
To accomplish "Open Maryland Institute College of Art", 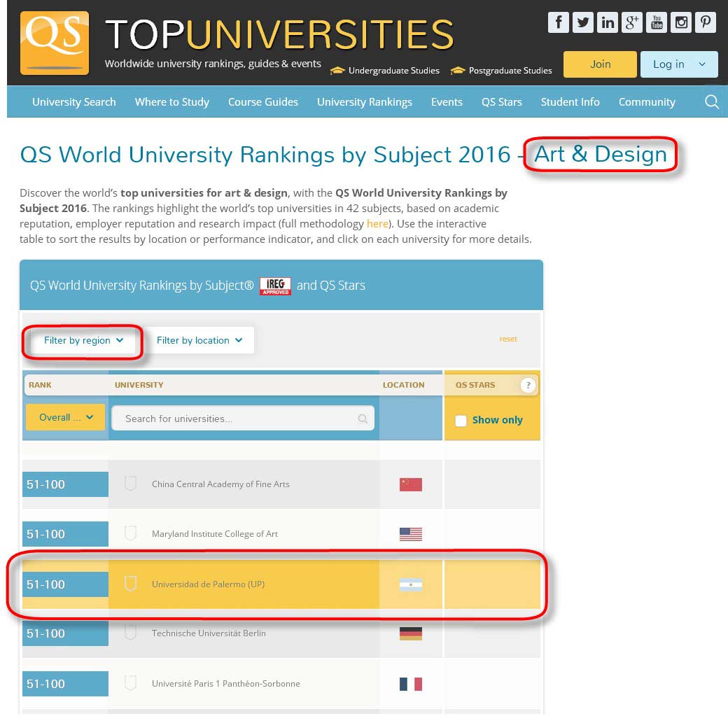I will coord(214,534).
